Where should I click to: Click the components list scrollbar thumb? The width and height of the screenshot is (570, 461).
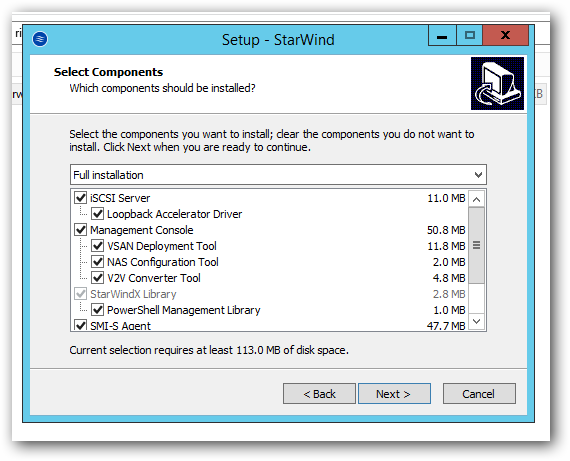477,245
